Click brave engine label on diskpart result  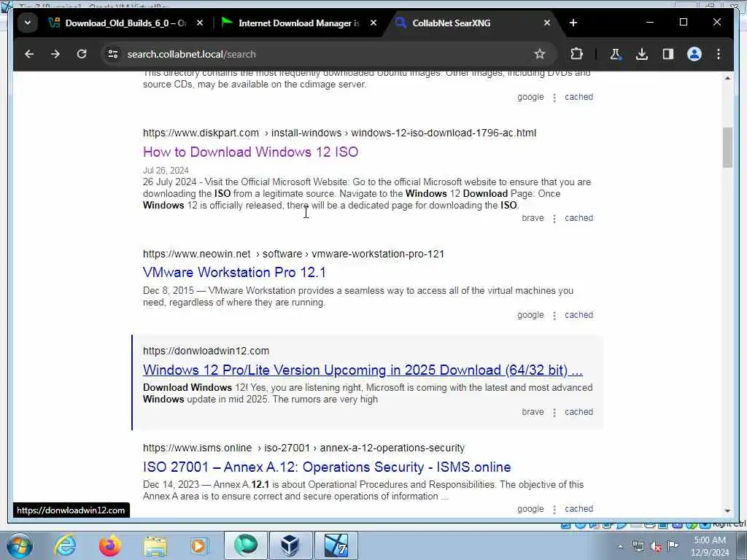click(533, 218)
